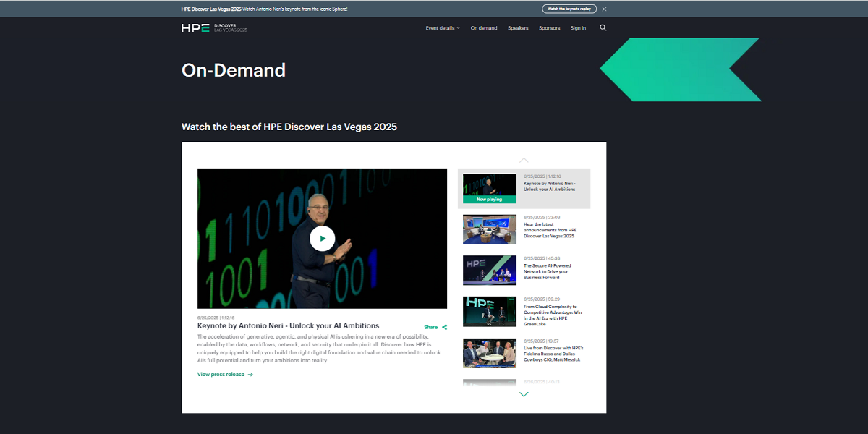868x434 pixels.
Task: Select title From Cloud Complexity to Competitive Advantage
Action: click(x=553, y=315)
